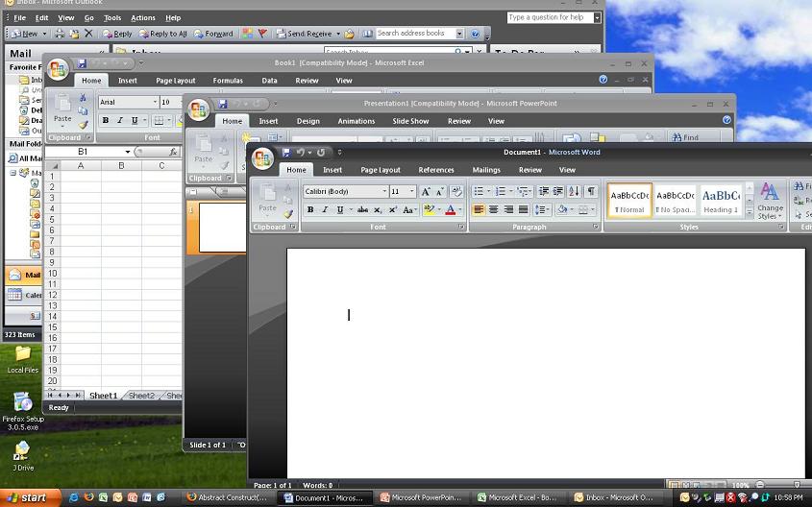Click Undo in Word's quick access toolbar

301,152
